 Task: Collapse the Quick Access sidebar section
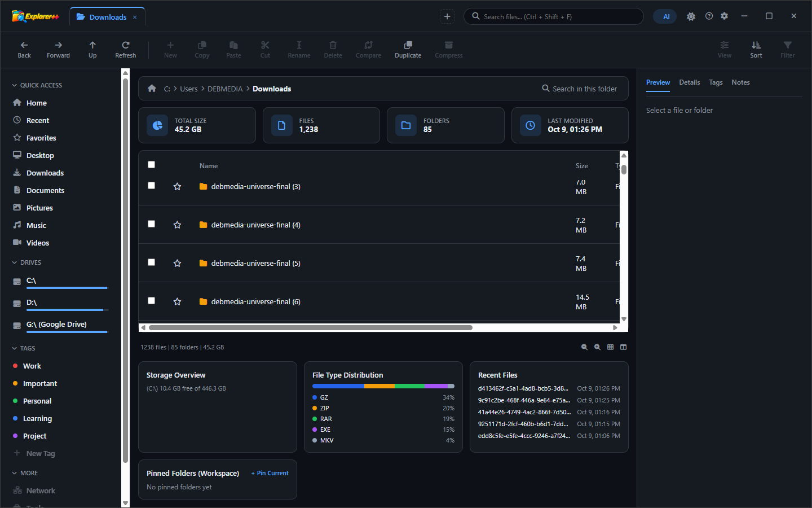(37, 85)
